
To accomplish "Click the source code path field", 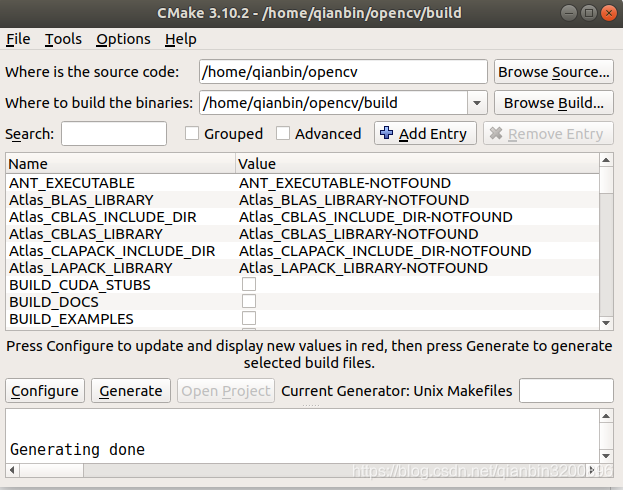I will point(343,72).
